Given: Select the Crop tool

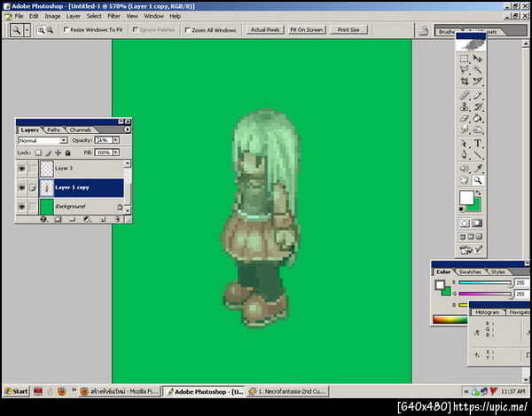Looking at the screenshot, I should point(464,81).
